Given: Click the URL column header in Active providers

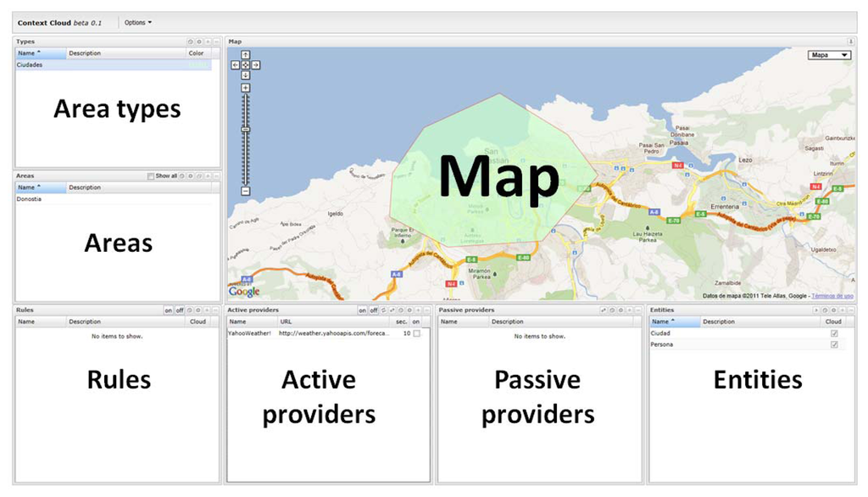Looking at the screenshot, I should pos(334,321).
